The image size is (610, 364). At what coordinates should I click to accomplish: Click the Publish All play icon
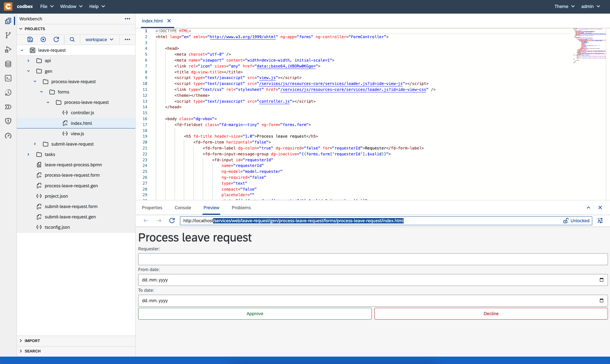pos(43,39)
